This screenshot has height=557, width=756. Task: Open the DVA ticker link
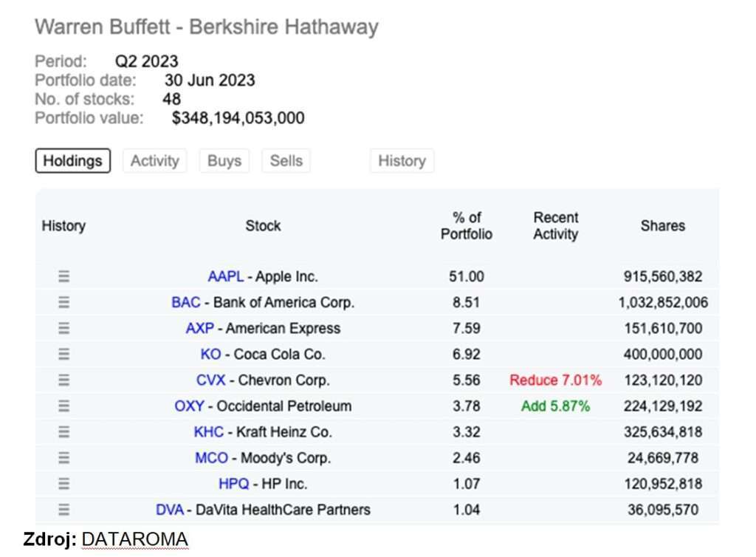pyautogui.click(x=170, y=510)
